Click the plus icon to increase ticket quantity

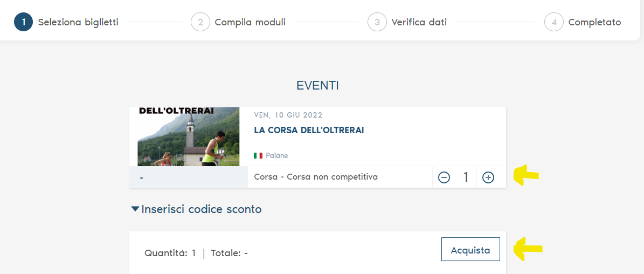[488, 177]
